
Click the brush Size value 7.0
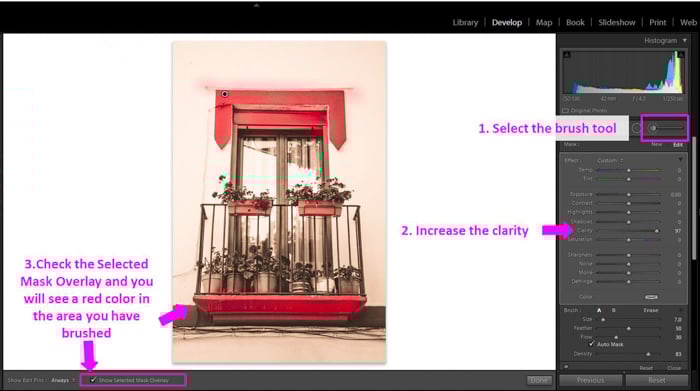[678, 320]
